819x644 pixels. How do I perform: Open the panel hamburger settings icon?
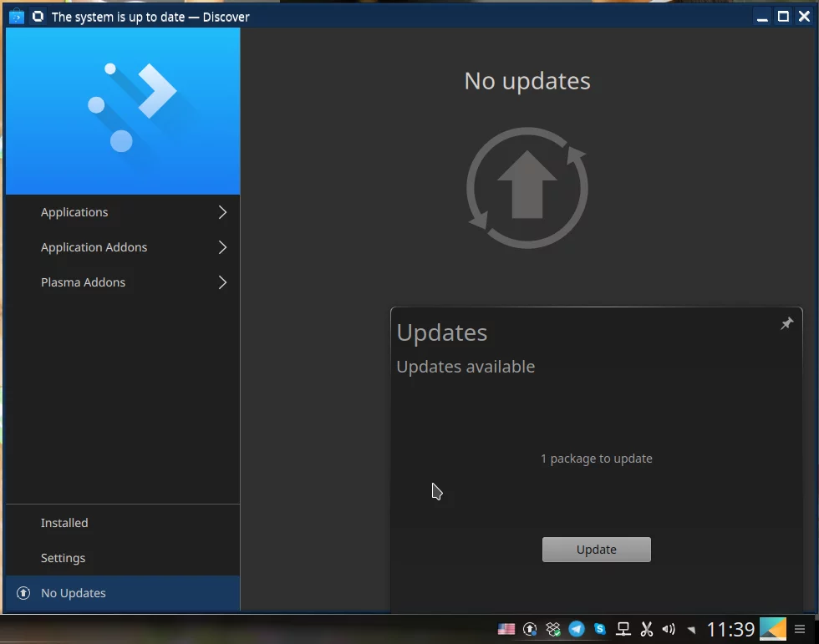pos(800,630)
